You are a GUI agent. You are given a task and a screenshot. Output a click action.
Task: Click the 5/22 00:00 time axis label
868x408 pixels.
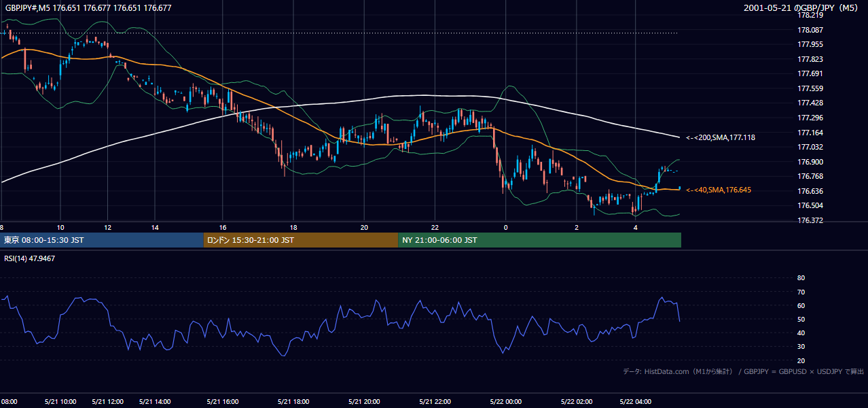(x=505, y=402)
